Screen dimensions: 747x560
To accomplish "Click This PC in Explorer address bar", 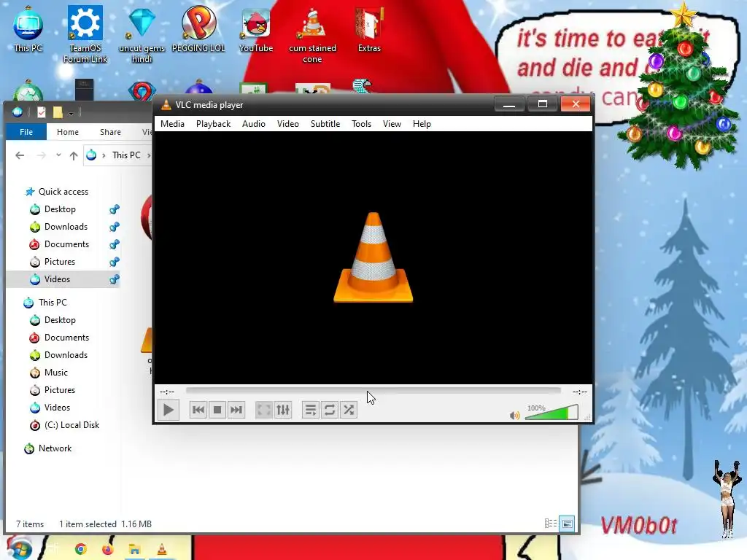I will coord(126,155).
